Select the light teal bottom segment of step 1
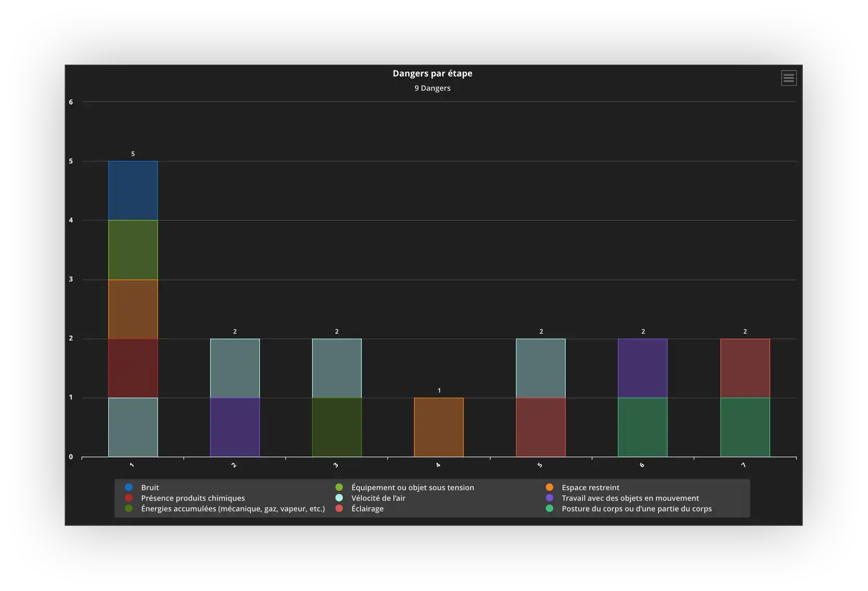The height and width of the screenshot is (591, 868). tap(133, 427)
